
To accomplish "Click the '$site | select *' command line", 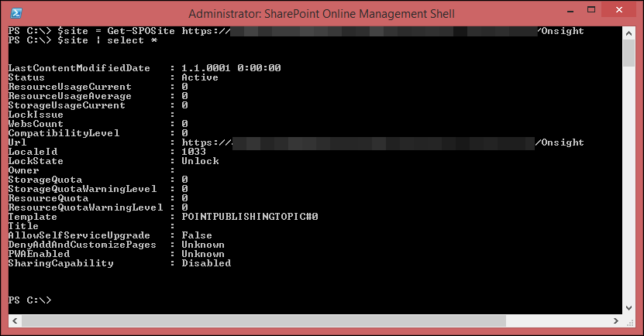I will point(107,40).
